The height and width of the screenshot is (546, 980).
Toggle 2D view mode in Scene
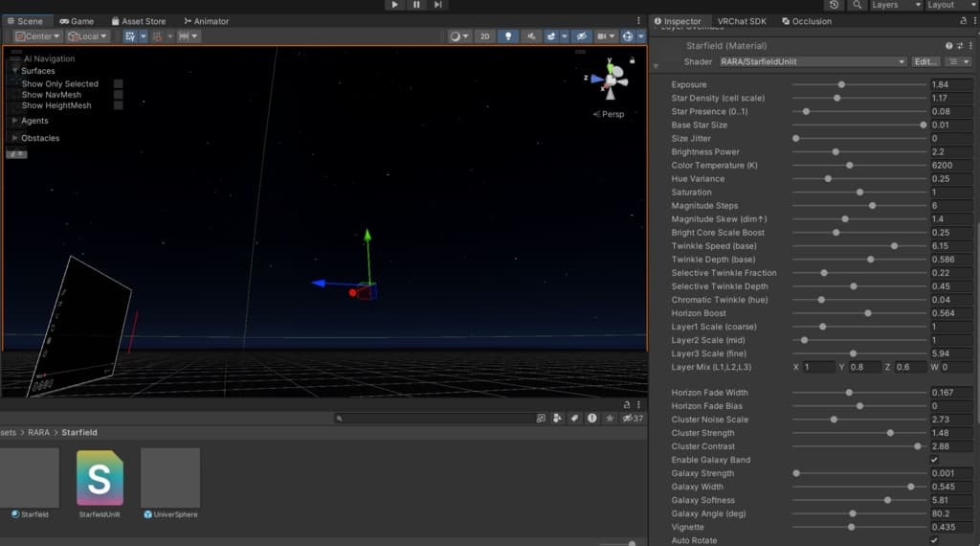tap(485, 36)
